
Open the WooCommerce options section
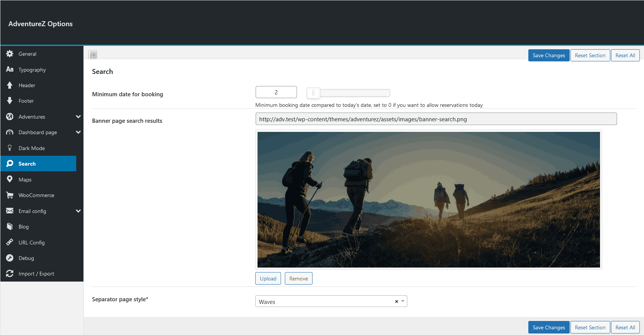tap(42, 195)
